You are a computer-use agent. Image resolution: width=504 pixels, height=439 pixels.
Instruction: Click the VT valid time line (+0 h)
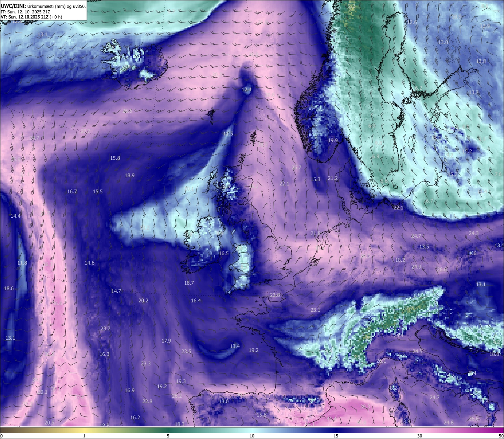pyautogui.click(x=31, y=17)
